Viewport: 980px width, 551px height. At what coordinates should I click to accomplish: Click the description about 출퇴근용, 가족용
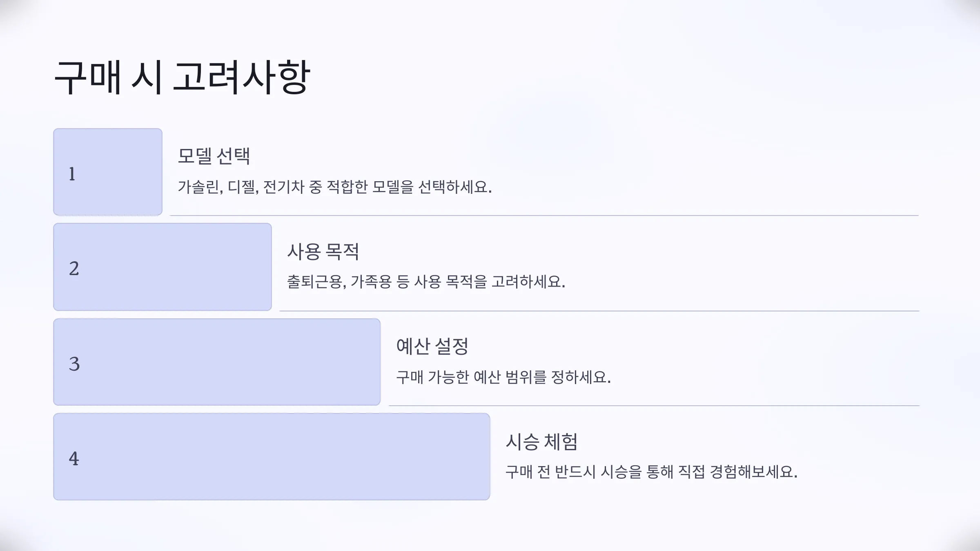click(426, 282)
